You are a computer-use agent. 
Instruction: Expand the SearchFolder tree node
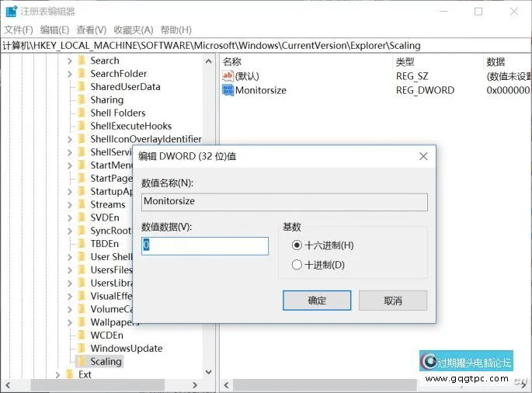tap(70, 74)
